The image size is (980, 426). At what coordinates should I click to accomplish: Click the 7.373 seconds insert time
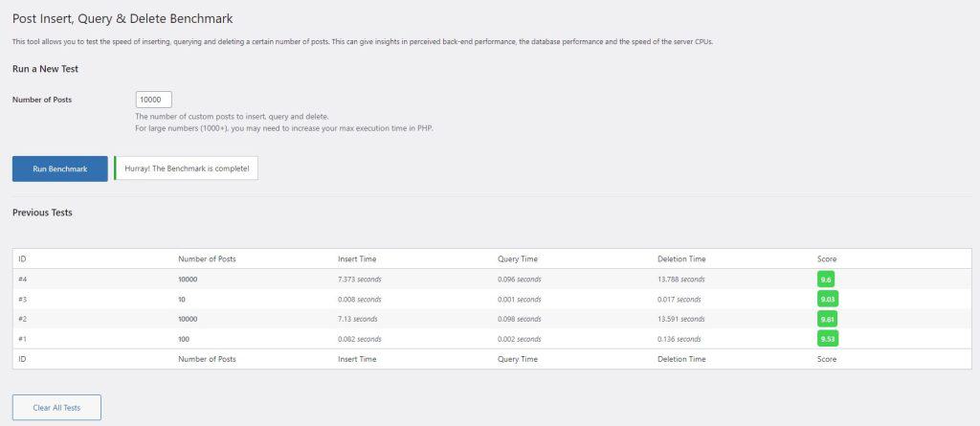360,279
